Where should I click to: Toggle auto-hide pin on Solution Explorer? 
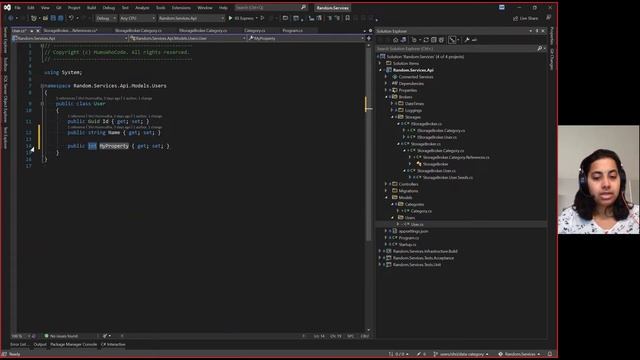537,31
